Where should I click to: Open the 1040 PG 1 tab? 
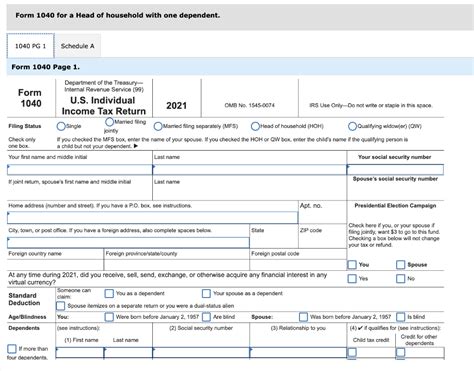click(30, 46)
